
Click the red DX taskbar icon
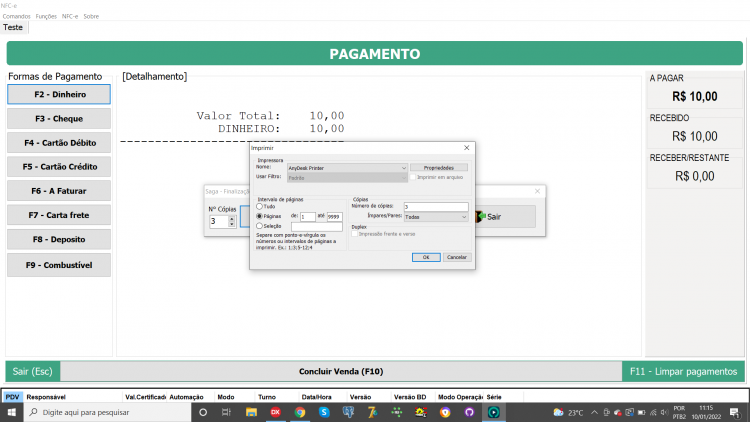[276, 412]
